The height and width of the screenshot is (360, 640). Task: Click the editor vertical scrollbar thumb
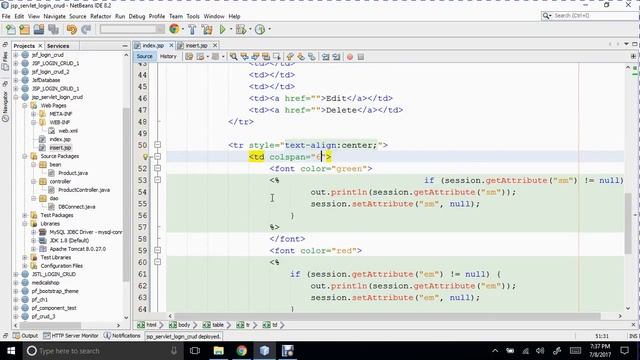pos(628,222)
